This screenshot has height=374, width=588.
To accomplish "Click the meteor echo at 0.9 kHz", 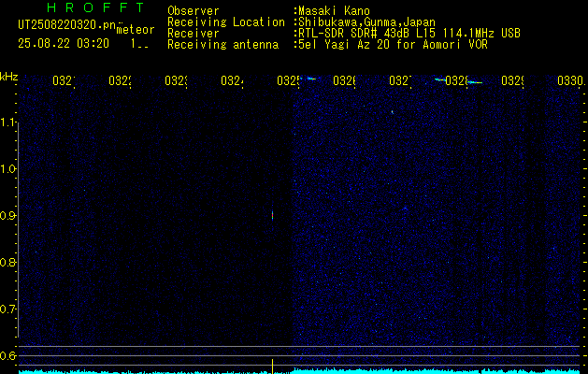I will pyautogui.click(x=272, y=216).
